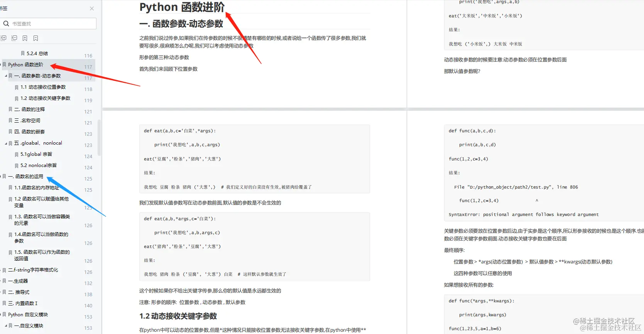Collapse the 一.自定义模块 bookmark node

tap(6, 326)
